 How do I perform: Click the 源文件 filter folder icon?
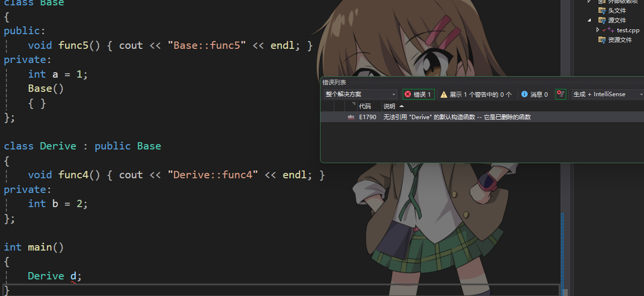[x=602, y=21]
